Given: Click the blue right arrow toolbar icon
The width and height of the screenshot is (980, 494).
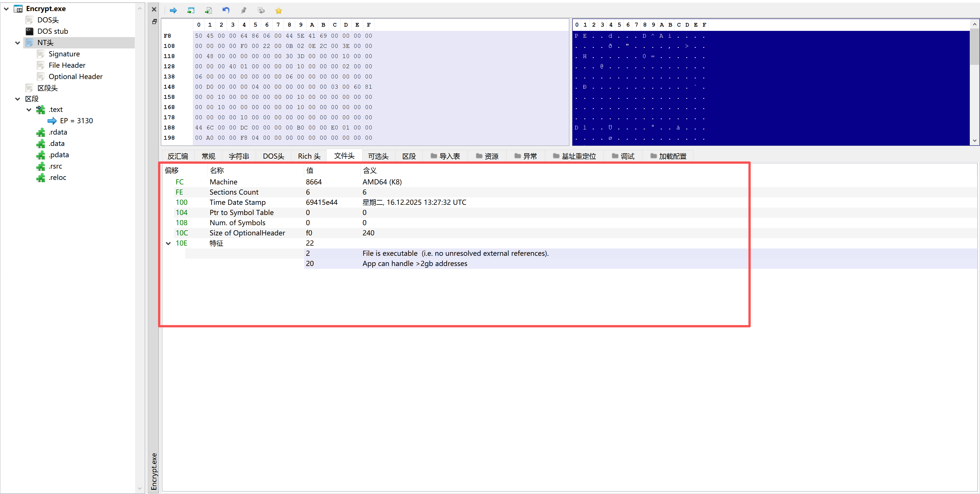Looking at the screenshot, I should coord(173,10).
